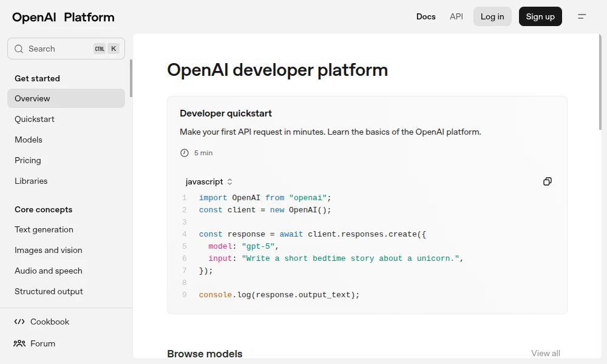
Task: Click the clock icon beside 5 min
Action: (x=185, y=153)
